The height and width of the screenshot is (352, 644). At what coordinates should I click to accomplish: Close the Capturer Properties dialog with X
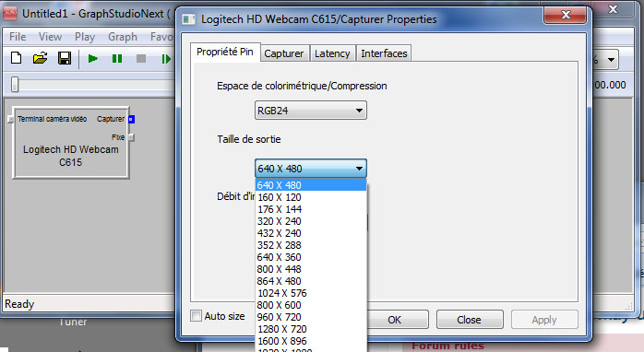tap(566, 15)
